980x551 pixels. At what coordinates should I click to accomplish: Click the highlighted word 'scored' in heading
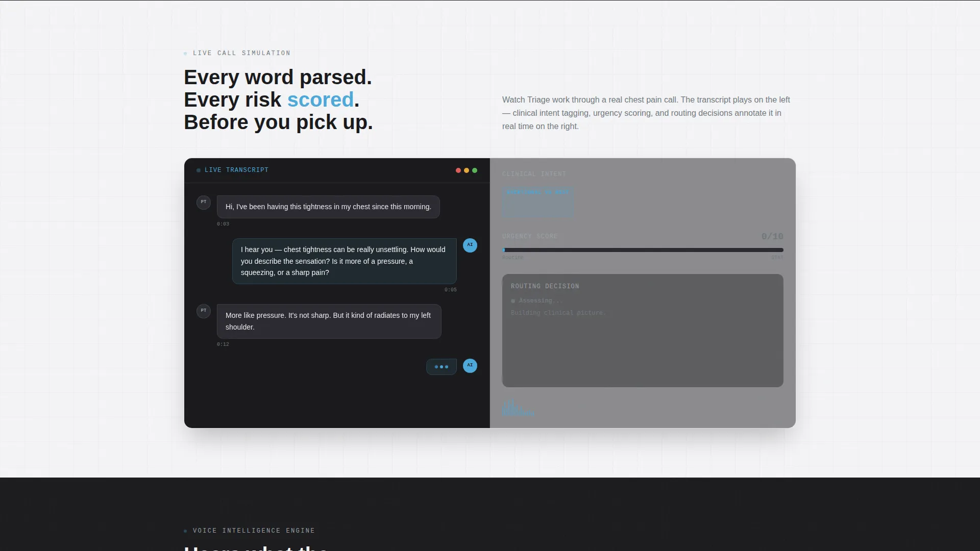[x=321, y=100]
